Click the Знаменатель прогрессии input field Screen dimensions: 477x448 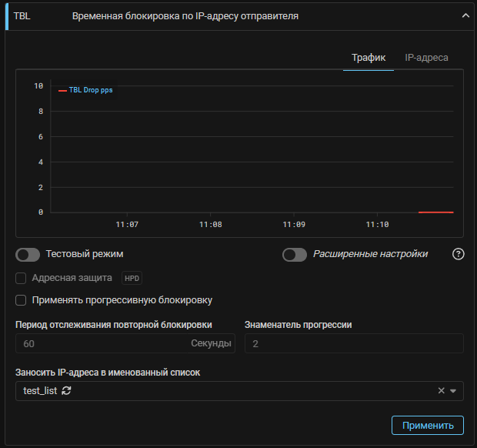pos(354,343)
